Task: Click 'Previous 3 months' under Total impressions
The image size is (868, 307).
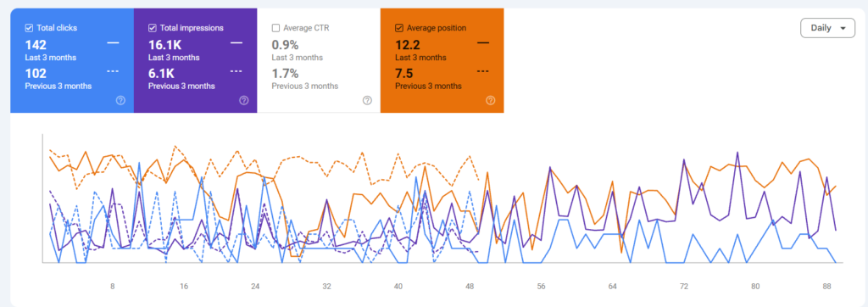Action: 181,87
